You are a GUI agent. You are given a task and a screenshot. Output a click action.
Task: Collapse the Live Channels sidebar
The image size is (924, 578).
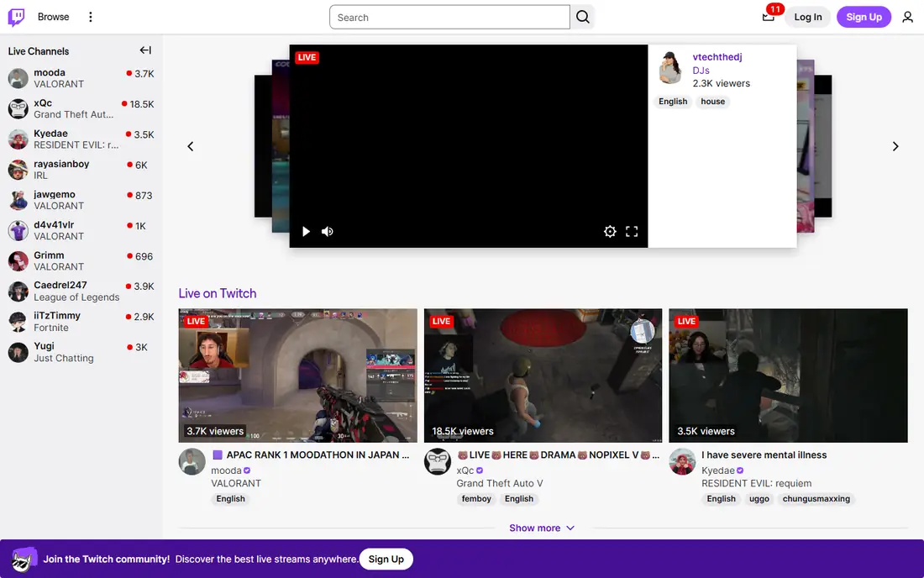tap(145, 50)
